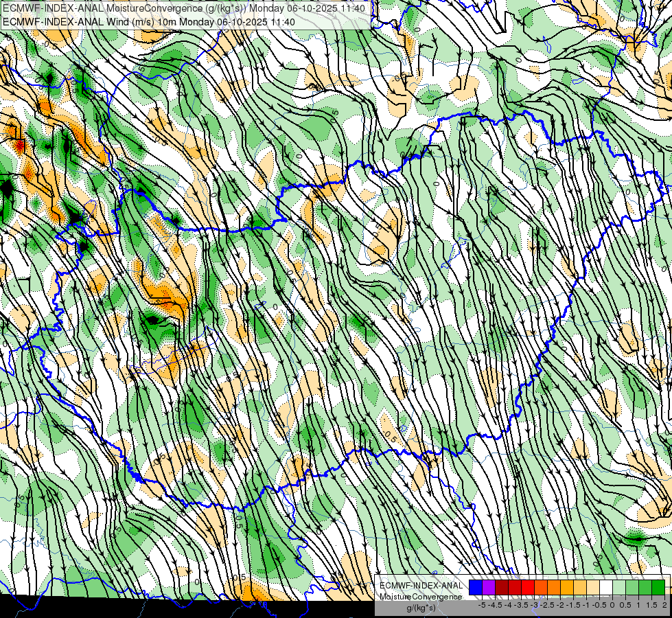Click the '-1' legend tick value

pos(586,605)
